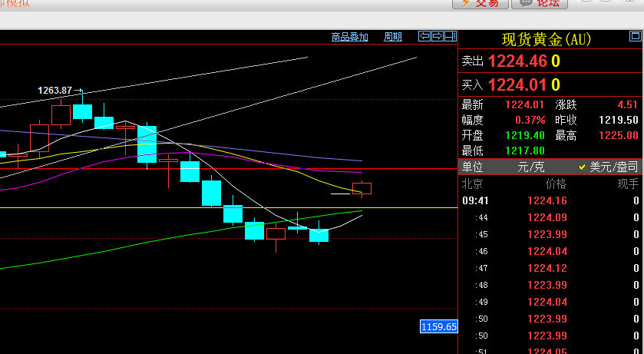The height and width of the screenshot is (354, 644).
Task: Click the 1159.65 price axis label
Action: point(438,326)
